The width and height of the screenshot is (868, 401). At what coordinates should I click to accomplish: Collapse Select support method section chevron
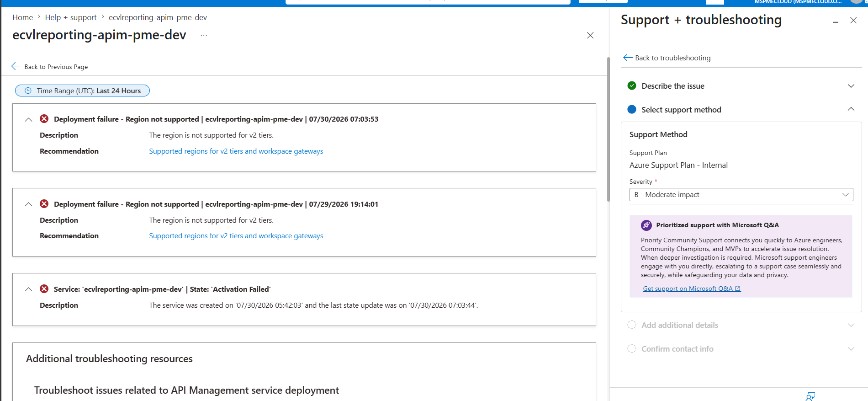(x=851, y=109)
